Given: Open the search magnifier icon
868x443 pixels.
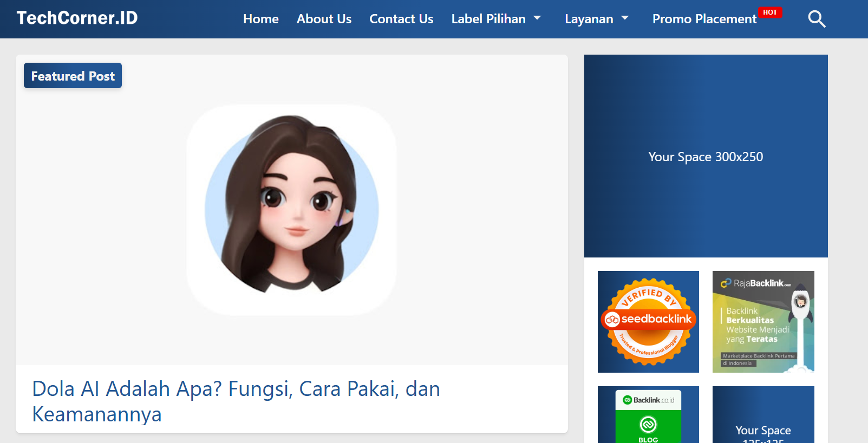Looking at the screenshot, I should [x=817, y=19].
